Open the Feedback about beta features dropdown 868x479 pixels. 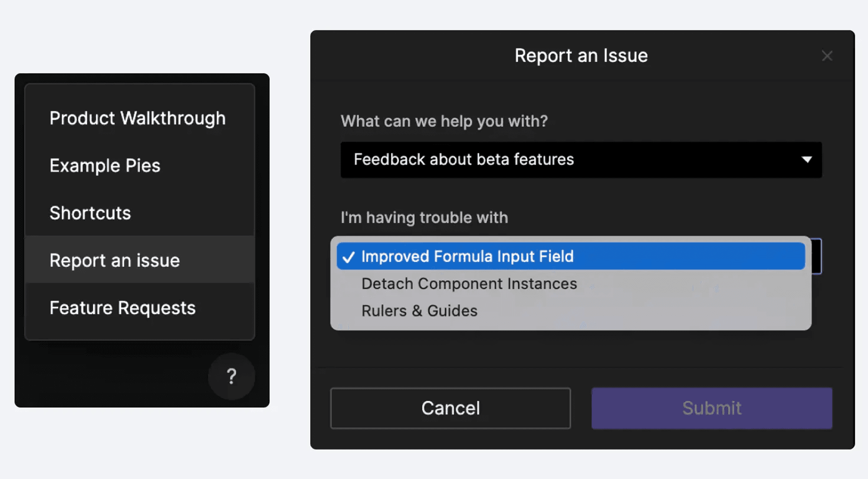(582, 160)
